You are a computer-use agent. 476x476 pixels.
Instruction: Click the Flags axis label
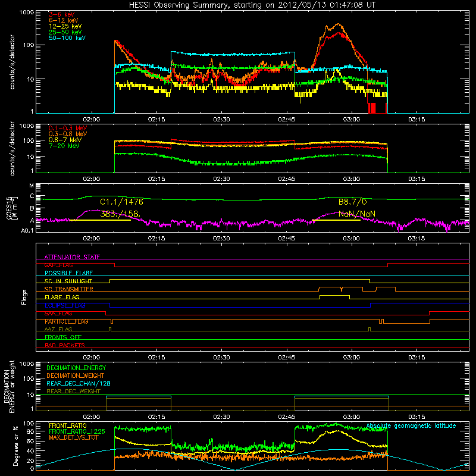(x=24, y=297)
